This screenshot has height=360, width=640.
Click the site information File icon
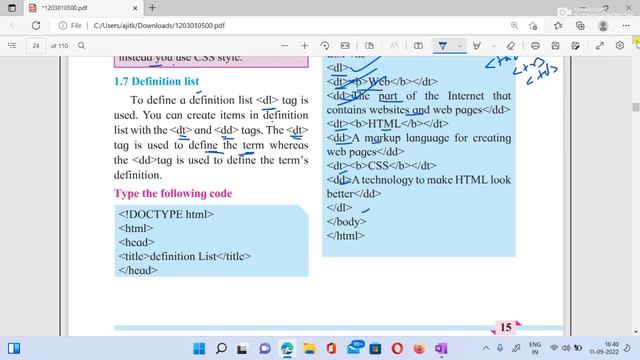(x=70, y=25)
